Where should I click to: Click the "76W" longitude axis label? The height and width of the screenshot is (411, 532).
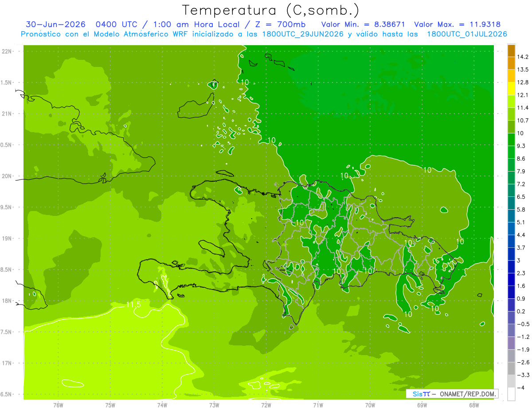point(58,405)
